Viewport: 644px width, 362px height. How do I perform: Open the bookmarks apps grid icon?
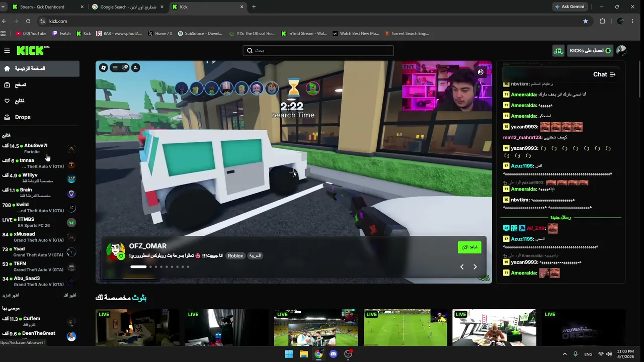pos(4,34)
